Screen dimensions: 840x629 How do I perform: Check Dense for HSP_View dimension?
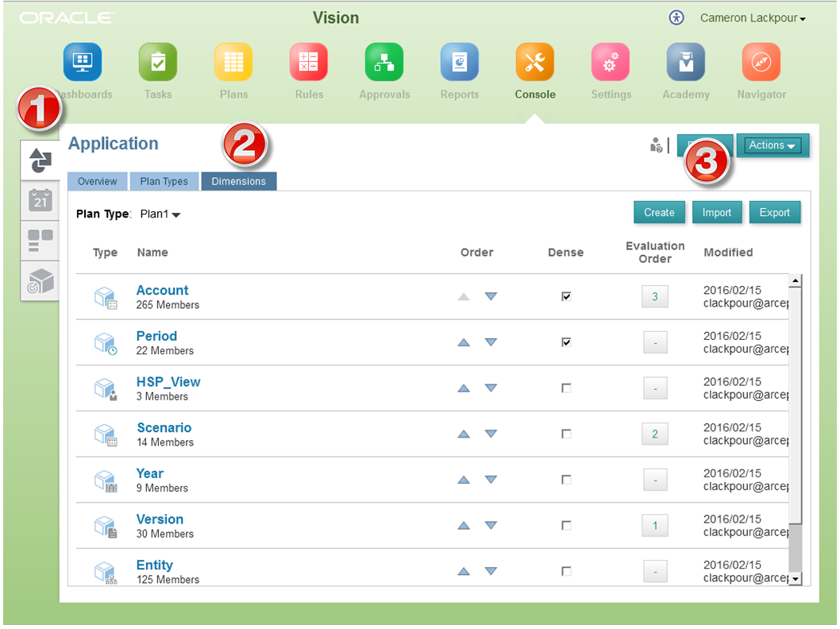pos(566,388)
